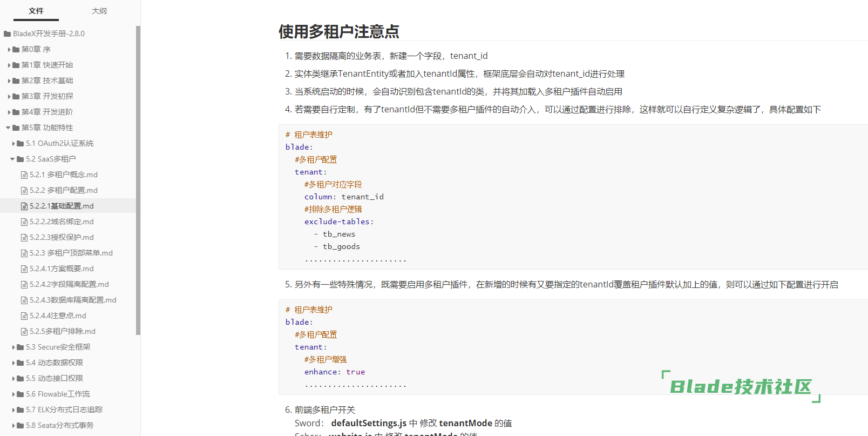Click file icon of 5.2.1 多租户概念.md
This screenshot has height=436, width=868.
pyautogui.click(x=24, y=175)
